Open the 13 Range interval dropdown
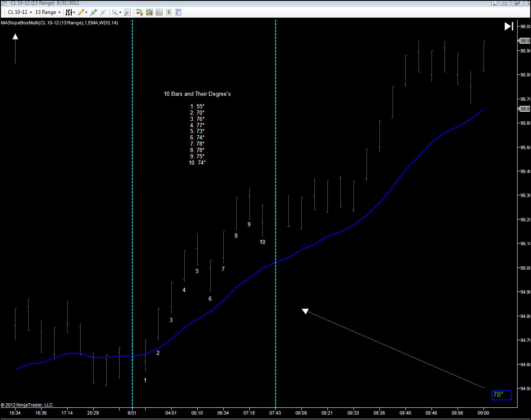531x420 pixels. (47, 12)
